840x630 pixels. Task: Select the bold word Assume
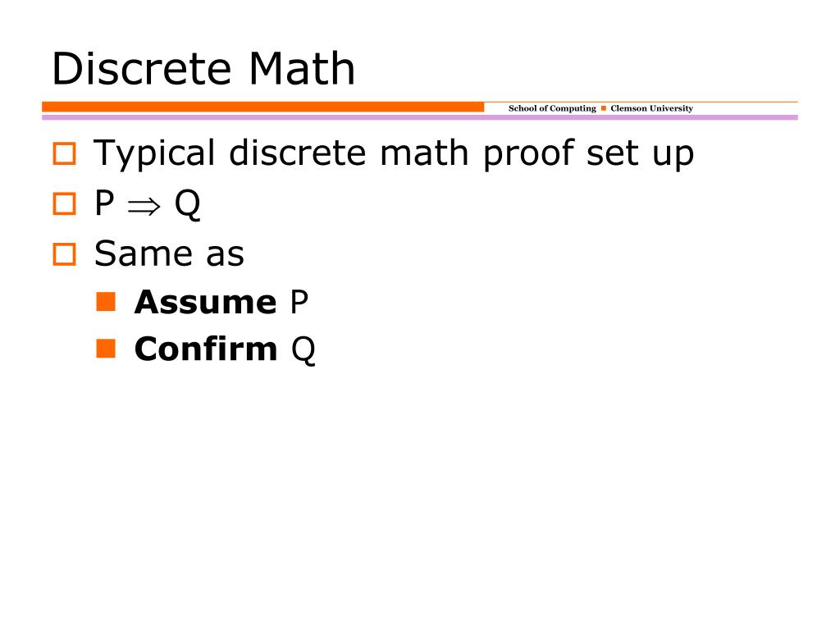coord(205,302)
